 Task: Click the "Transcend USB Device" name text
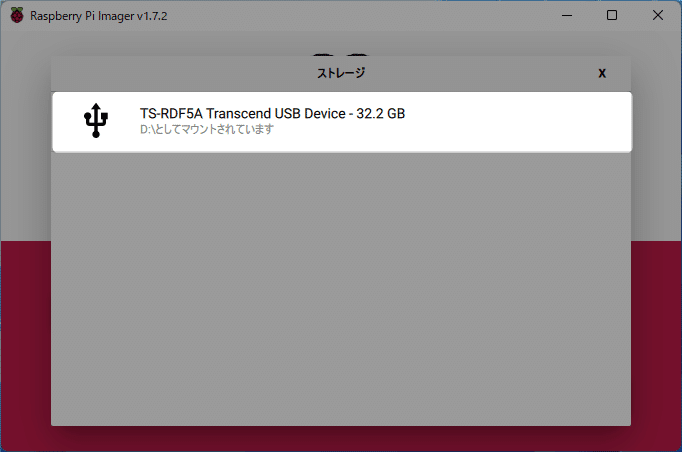pyautogui.click(x=276, y=114)
